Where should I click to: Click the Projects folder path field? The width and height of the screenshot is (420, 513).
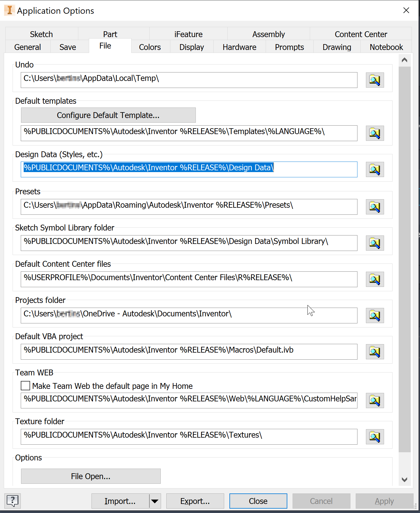pos(189,316)
